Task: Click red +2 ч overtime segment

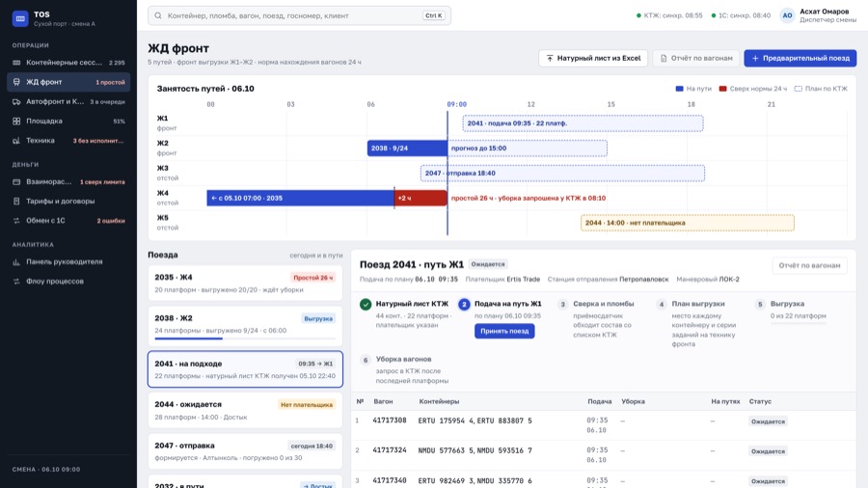Action: click(420, 198)
